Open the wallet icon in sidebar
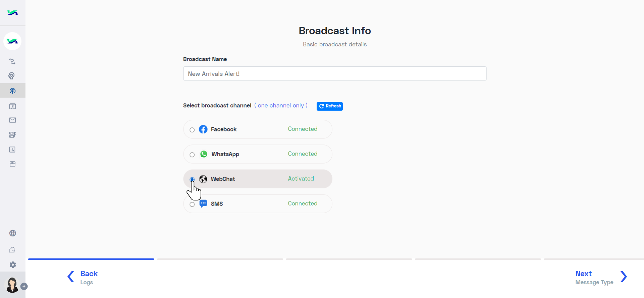This screenshot has width=644, height=298. coord(12,249)
